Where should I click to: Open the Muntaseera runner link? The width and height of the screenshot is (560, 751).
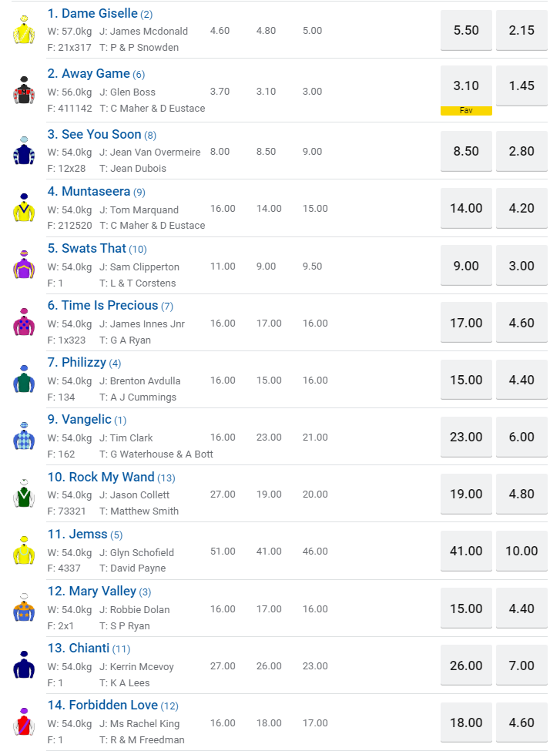(96, 191)
